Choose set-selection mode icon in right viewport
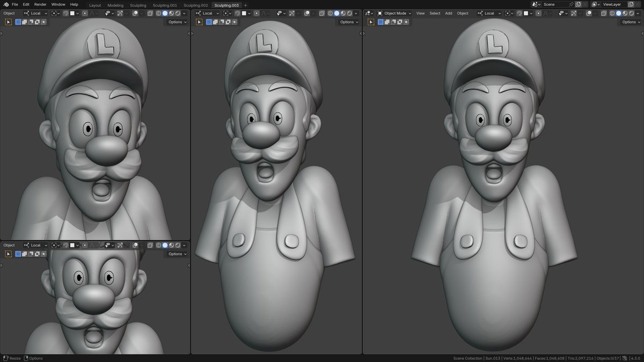The height and width of the screenshot is (362, 644). (x=380, y=22)
